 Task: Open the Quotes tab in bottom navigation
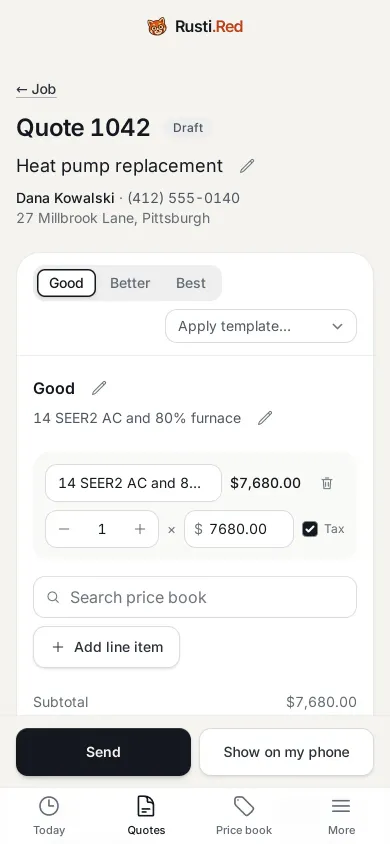(x=146, y=815)
